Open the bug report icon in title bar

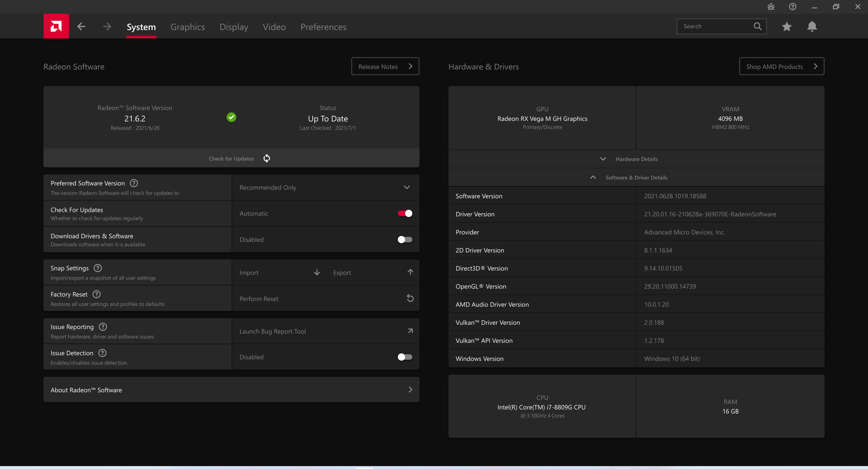[x=771, y=7]
